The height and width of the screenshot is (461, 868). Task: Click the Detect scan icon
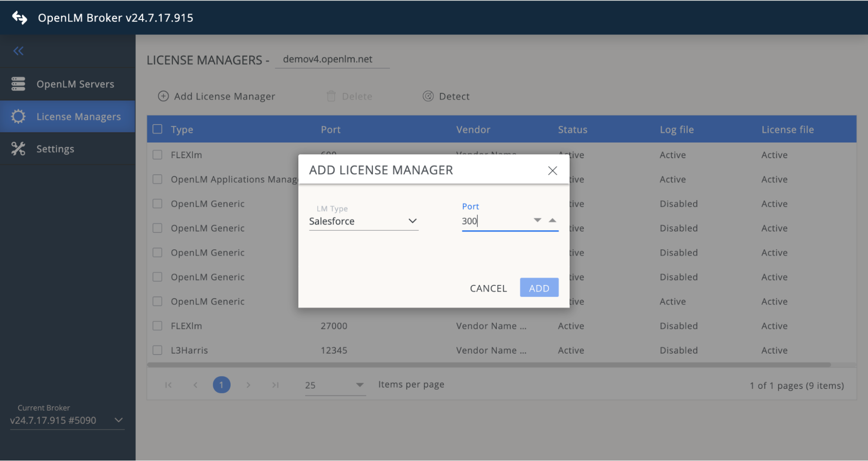(x=428, y=96)
